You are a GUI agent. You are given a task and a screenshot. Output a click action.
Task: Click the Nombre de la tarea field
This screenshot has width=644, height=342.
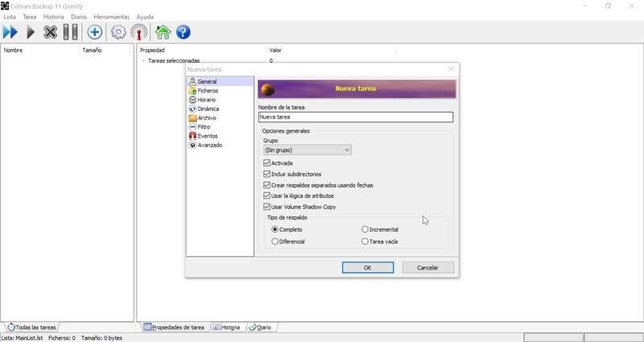356,117
